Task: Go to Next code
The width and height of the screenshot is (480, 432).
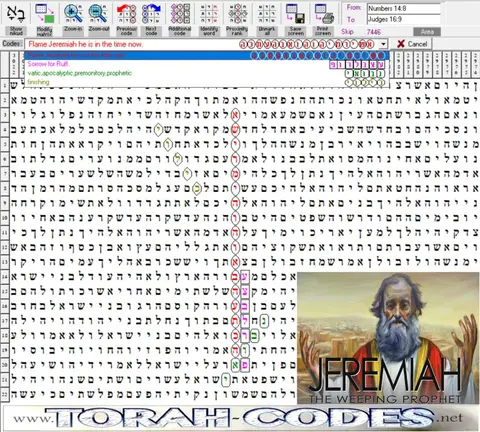Action: (151, 14)
